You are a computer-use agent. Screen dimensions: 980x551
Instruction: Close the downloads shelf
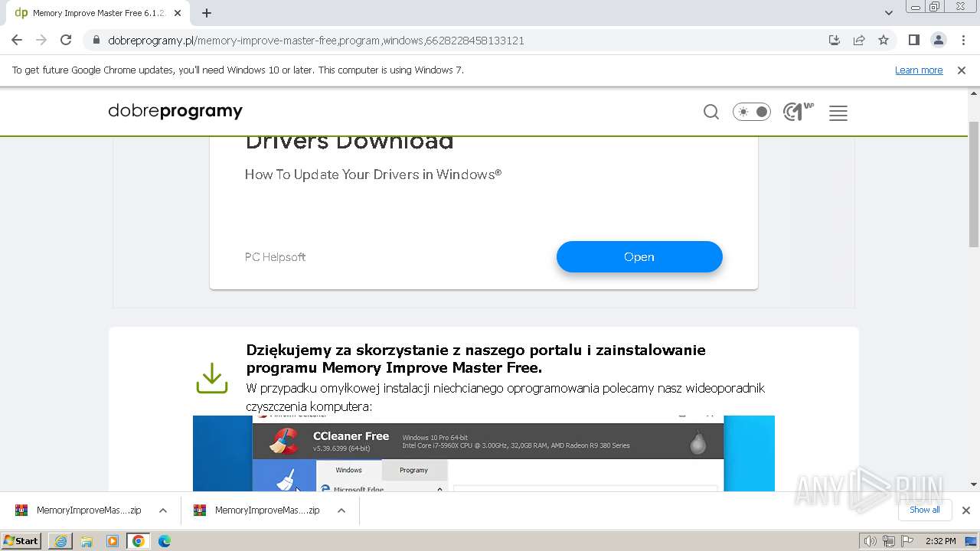[965, 510]
